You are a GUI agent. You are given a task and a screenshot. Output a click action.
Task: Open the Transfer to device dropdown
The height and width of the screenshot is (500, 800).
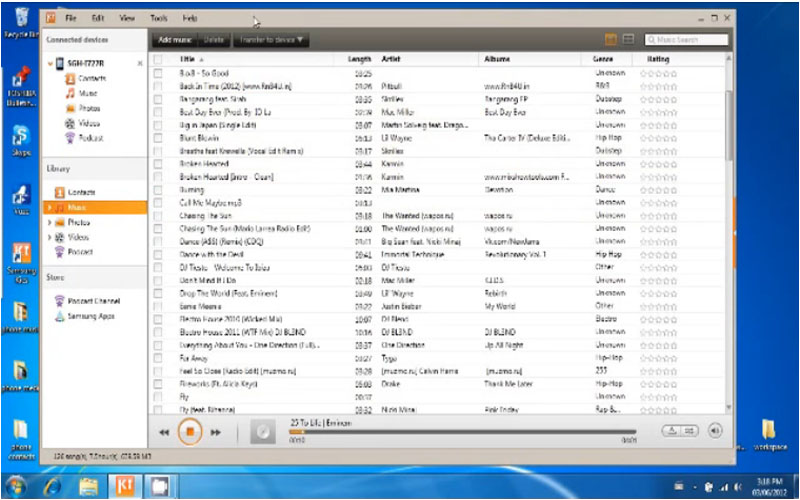point(271,40)
